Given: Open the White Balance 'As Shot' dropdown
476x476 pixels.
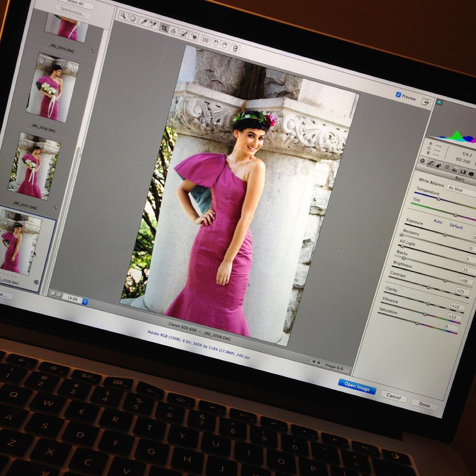Looking at the screenshot, I should coord(461,190).
